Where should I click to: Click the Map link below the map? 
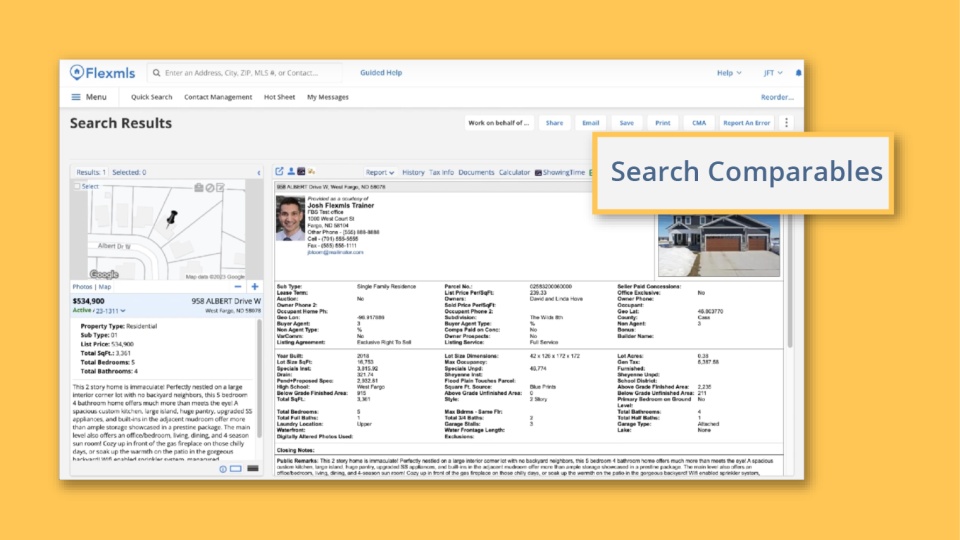tap(105, 287)
